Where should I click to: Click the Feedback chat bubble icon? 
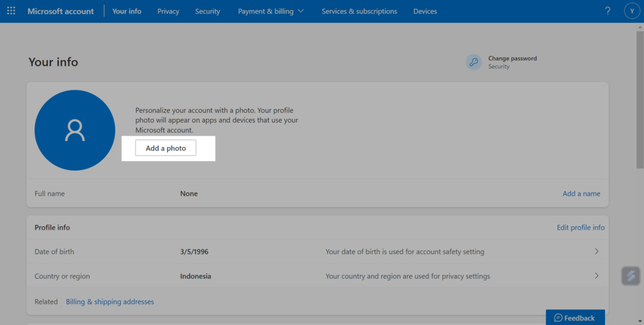pos(558,318)
